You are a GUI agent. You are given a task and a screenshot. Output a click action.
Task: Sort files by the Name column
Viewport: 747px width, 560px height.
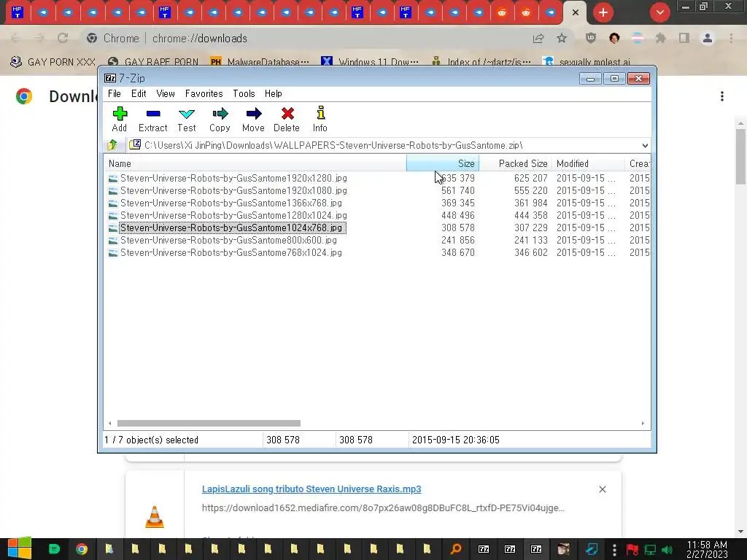click(x=255, y=163)
